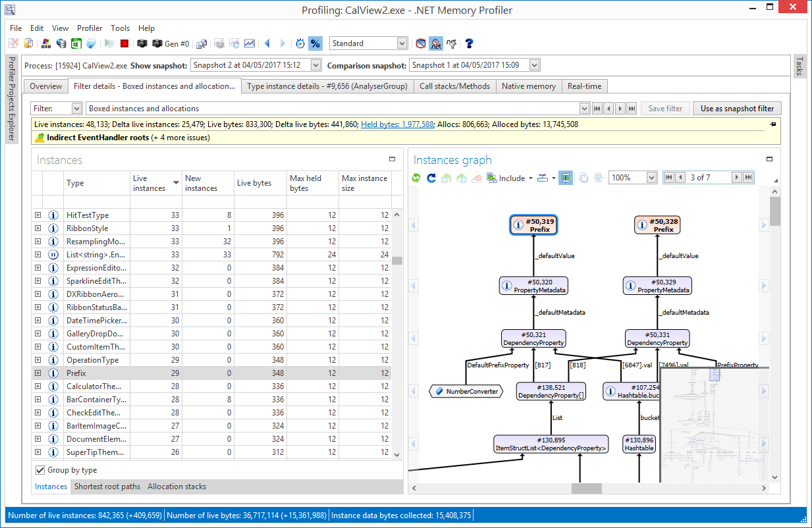Viewport: 812px width, 528px height.
Task: Select the Stop profiling red square icon
Action: 124,43
